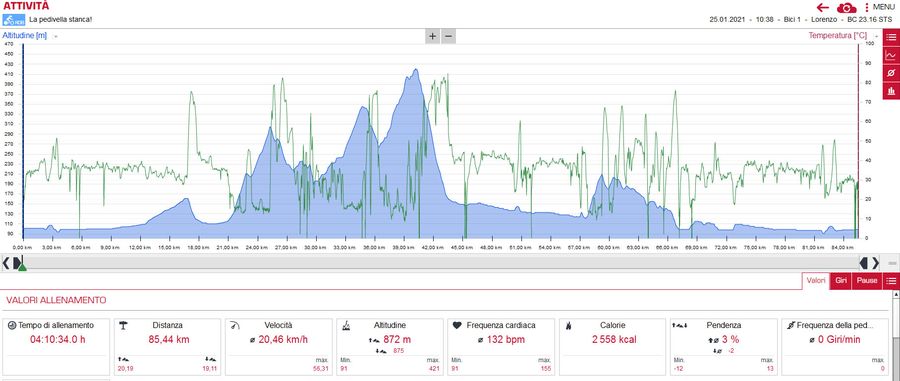Go back using the red arrow icon

[823, 7]
